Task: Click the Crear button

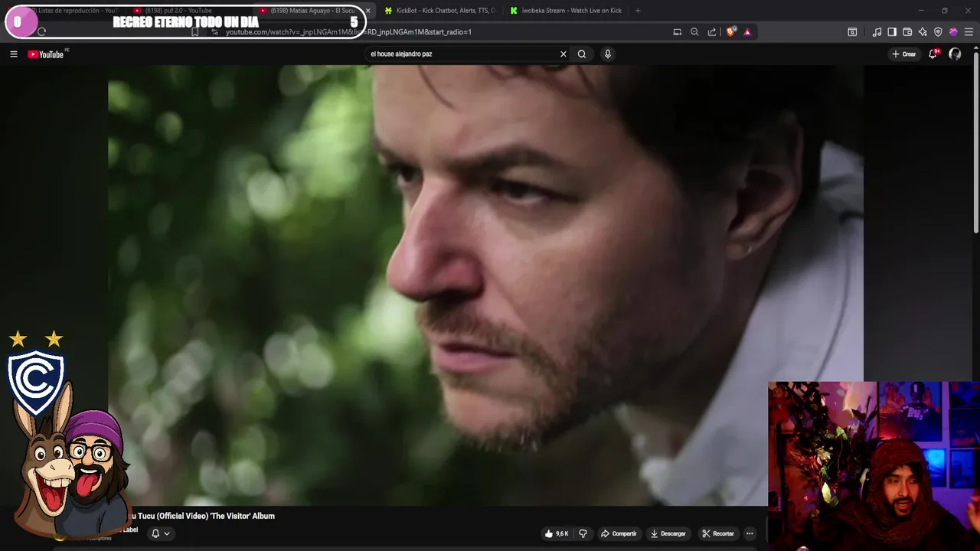Action: [904, 54]
